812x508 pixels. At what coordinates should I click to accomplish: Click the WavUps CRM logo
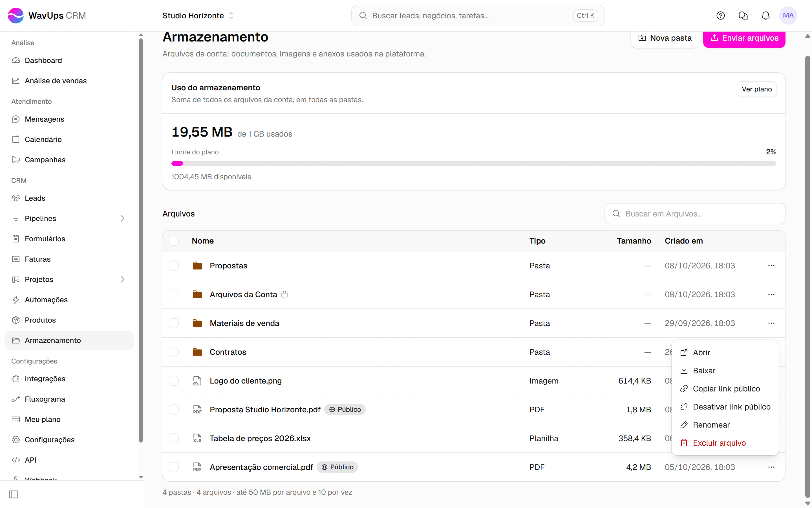[x=47, y=16]
